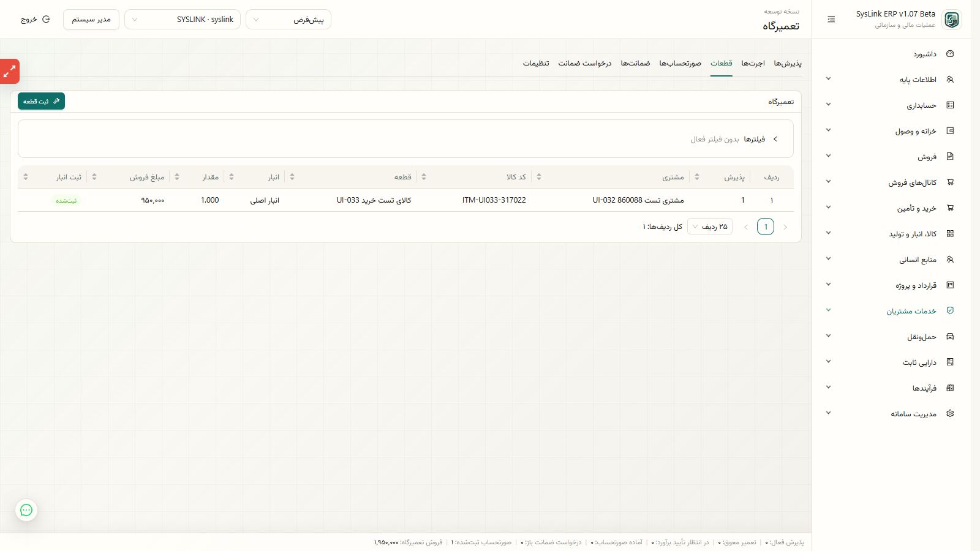The width and height of the screenshot is (980, 551).
Task: Expand the مدیریت سامانه chevron
Action: point(828,413)
